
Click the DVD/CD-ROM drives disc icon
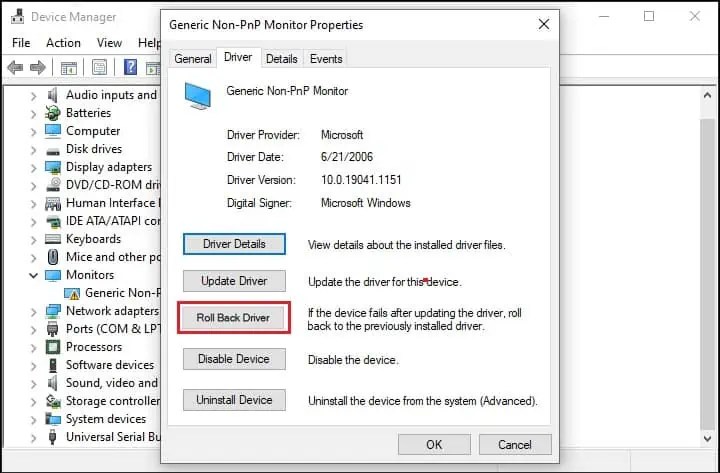click(x=53, y=185)
